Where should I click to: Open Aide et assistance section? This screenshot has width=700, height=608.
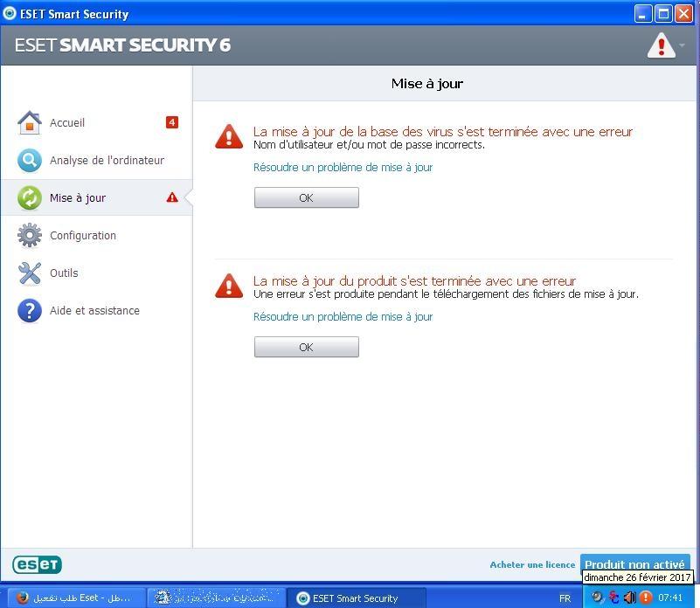[96, 310]
